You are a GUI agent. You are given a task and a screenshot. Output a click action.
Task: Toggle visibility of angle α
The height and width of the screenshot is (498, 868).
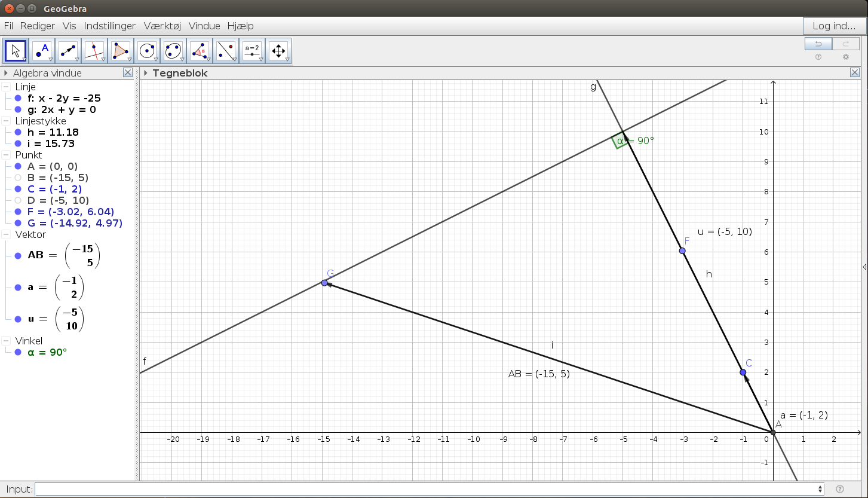click(x=18, y=352)
